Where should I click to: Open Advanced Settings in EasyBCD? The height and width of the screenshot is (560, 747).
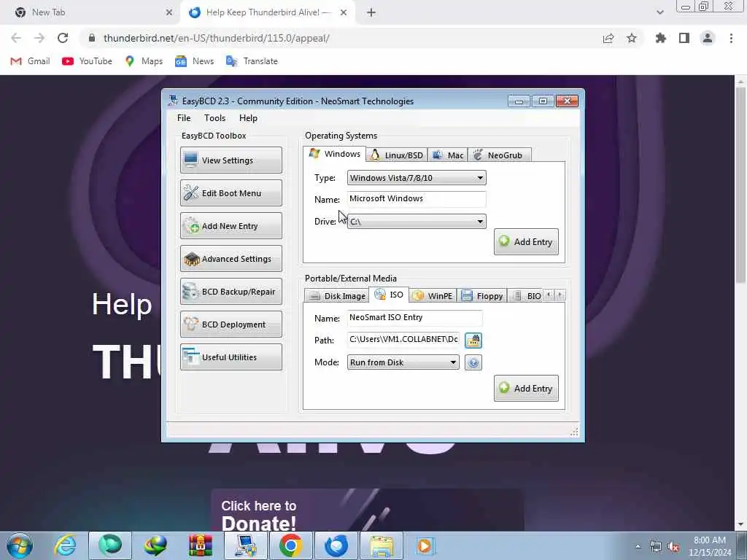tap(231, 259)
